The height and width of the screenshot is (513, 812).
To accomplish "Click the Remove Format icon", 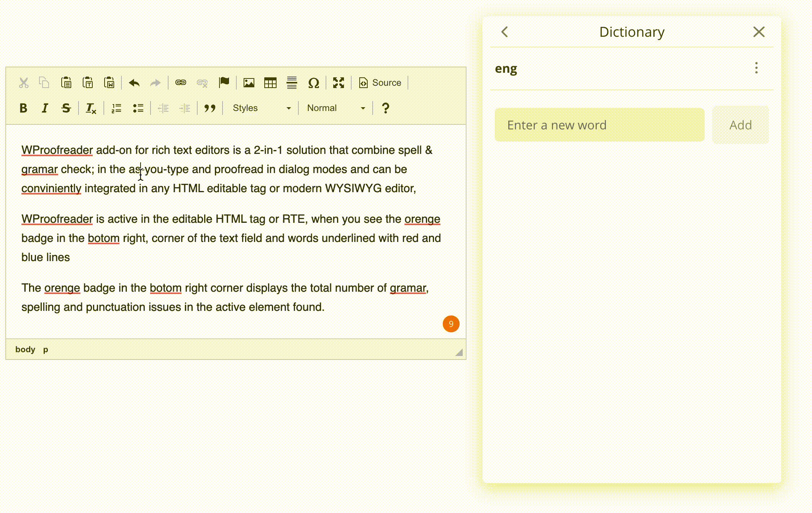I will pos(91,108).
